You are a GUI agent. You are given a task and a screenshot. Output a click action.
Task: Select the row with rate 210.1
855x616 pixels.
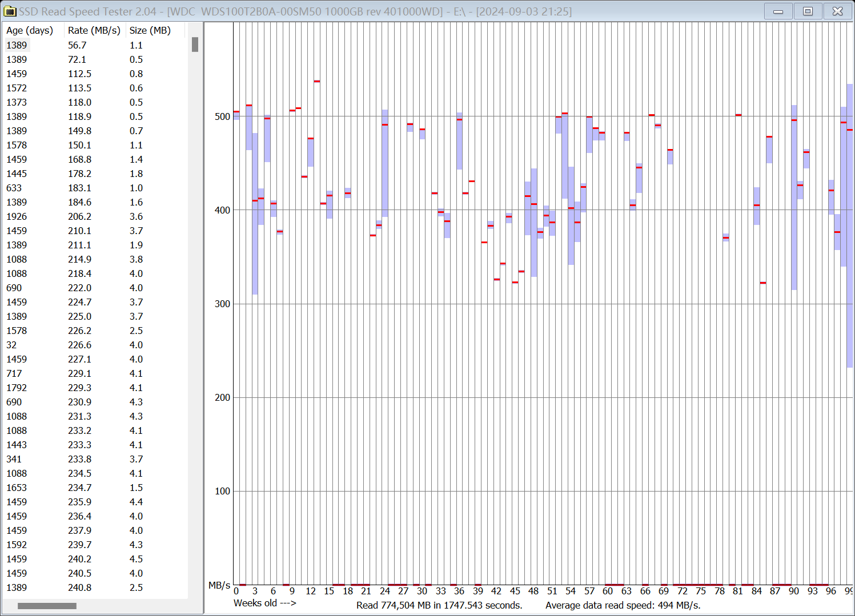coord(95,231)
